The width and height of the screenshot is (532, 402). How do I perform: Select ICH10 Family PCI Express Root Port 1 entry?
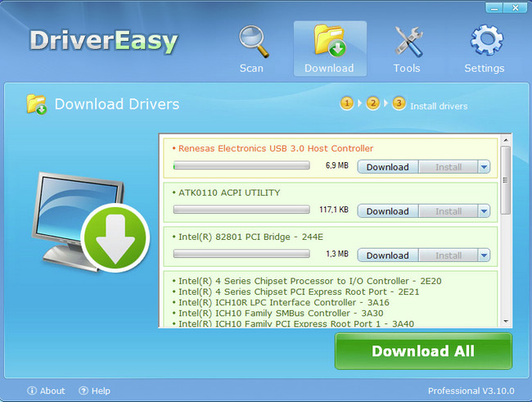(x=295, y=323)
